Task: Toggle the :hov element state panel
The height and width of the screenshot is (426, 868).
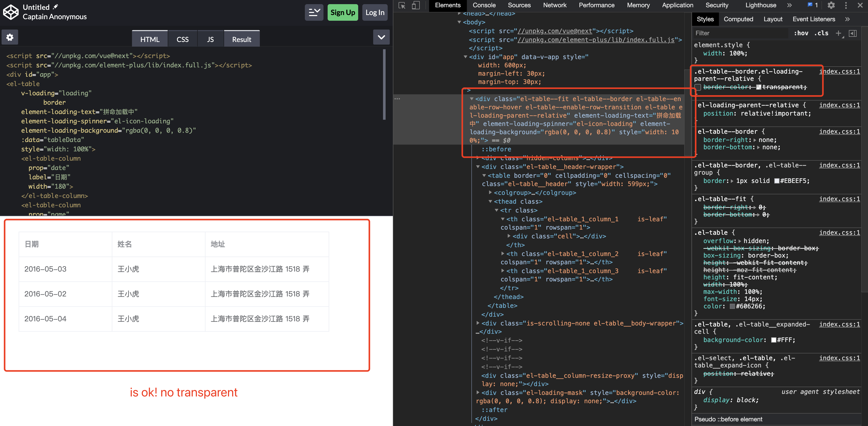Action: tap(801, 33)
